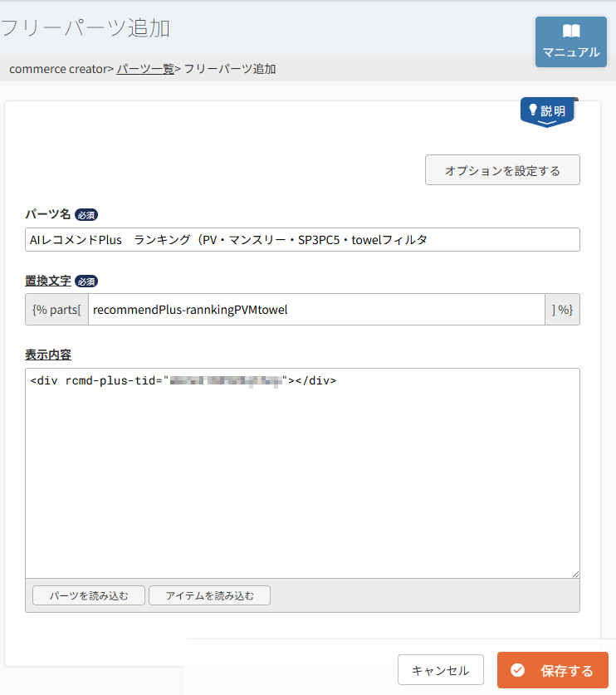Focus the パーツ名 text field
616x695 pixels.
(302, 240)
